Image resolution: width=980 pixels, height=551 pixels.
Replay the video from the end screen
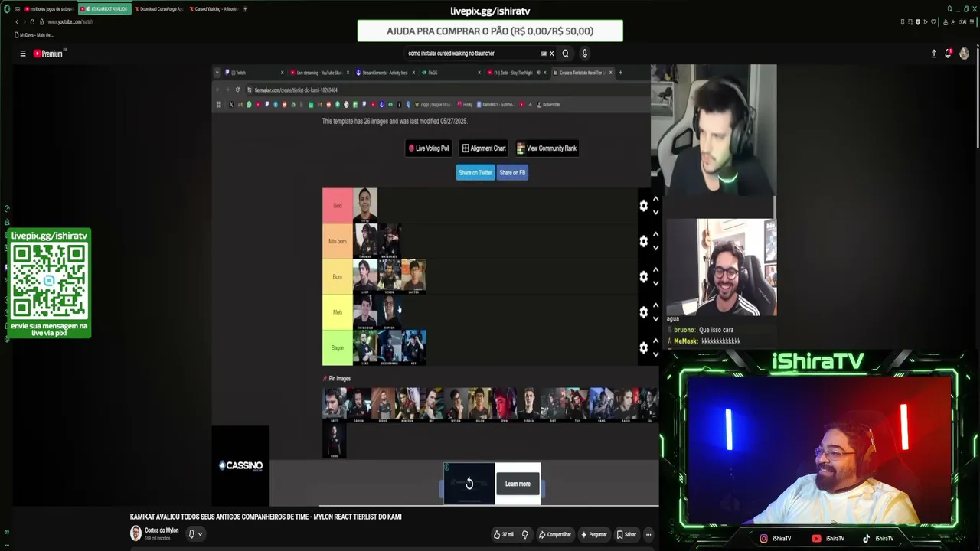[469, 484]
